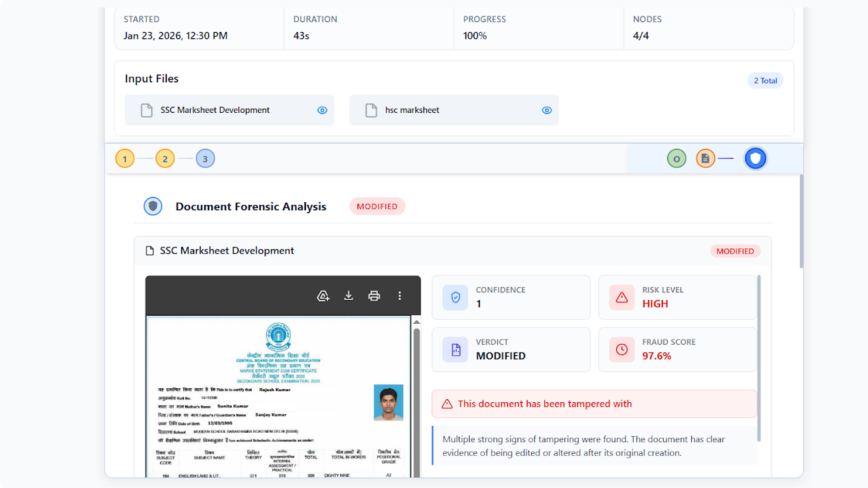868x488 pixels.
Task: Click the Duration value 43s
Action: (301, 35)
